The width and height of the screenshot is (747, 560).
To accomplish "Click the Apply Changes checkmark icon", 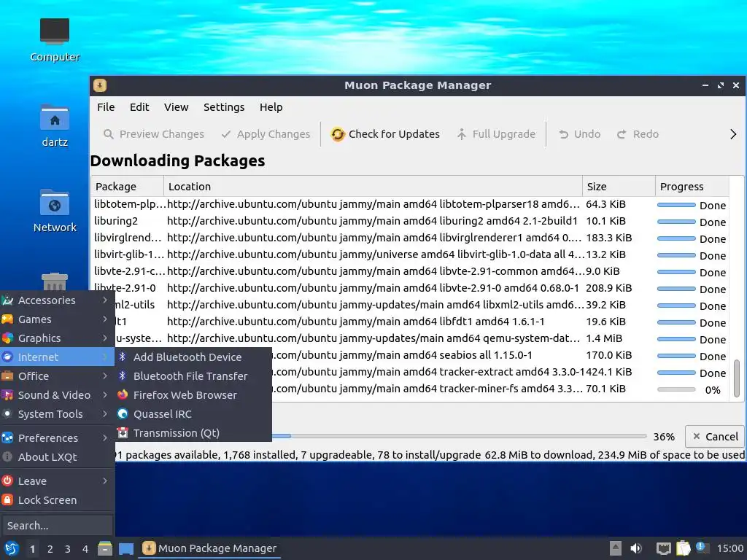I will tap(226, 134).
